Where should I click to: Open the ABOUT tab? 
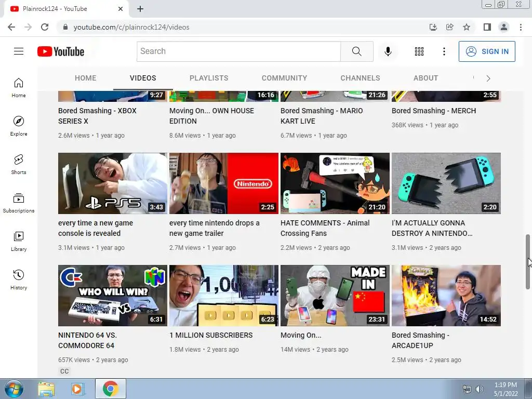(x=425, y=78)
